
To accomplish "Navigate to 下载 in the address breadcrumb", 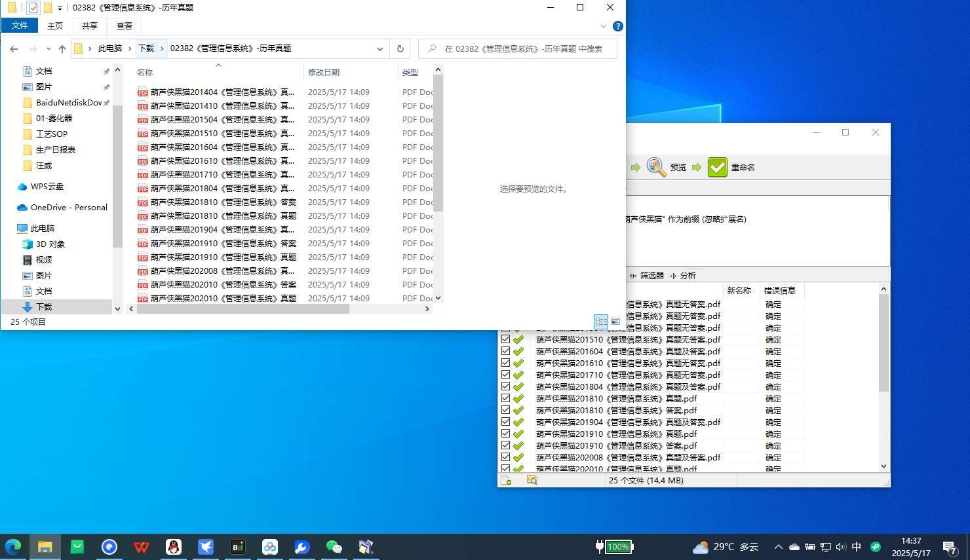I will point(146,48).
